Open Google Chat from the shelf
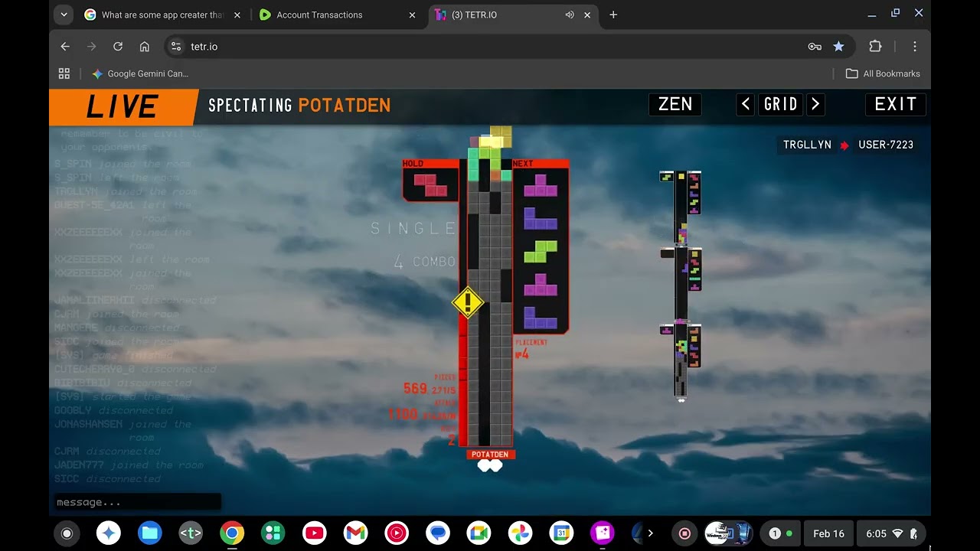Viewport: 980px width, 551px height. pos(438,533)
